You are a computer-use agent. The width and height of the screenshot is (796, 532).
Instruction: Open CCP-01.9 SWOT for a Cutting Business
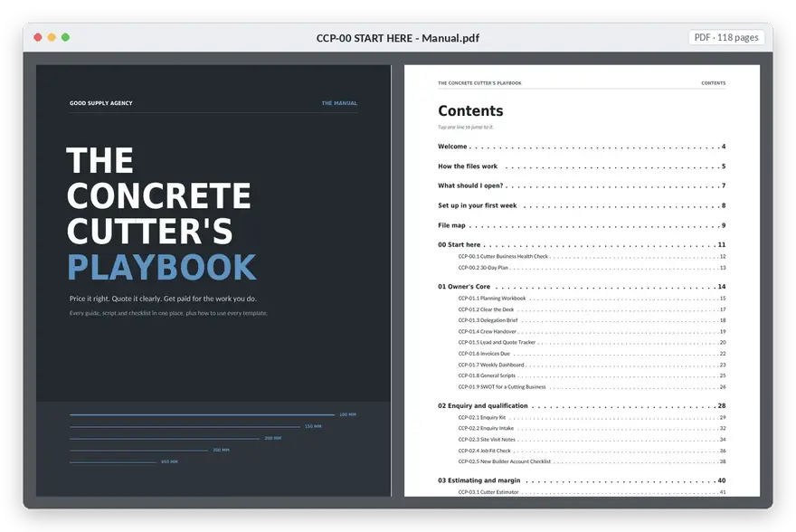[592, 387]
